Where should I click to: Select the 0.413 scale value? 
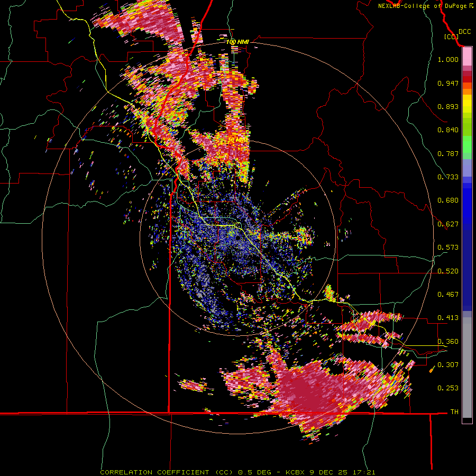[448, 318]
